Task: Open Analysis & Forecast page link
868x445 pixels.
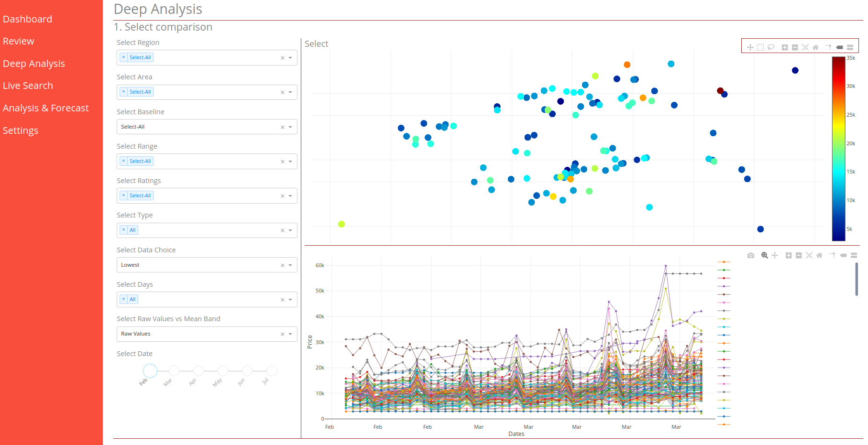Action: pos(46,108)
